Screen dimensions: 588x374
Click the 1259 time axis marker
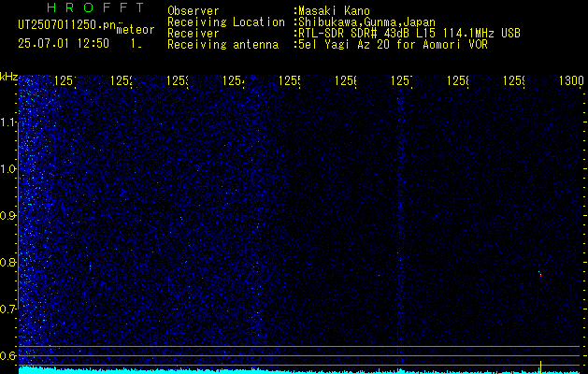tap(514, 81)
